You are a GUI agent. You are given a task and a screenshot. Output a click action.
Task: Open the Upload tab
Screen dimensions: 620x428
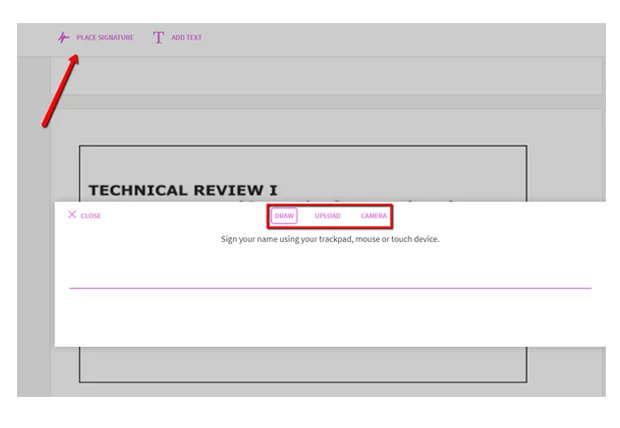(327, 216)
